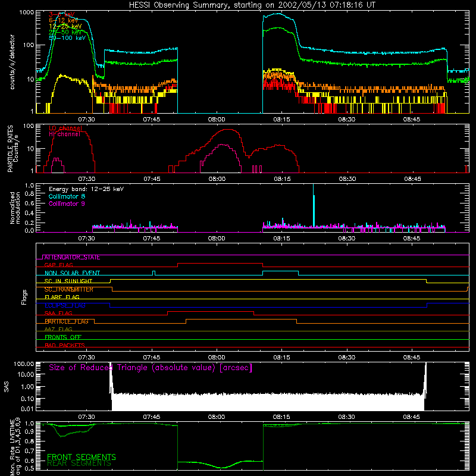Click the counts/s/detector axis label
The image size is (476, 476).
(12, 62)
